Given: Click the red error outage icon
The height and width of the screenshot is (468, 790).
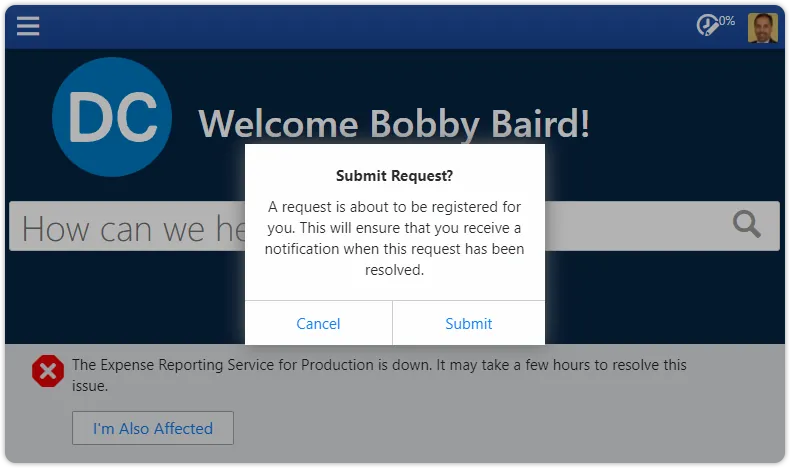Looking at the screenshot, I should [48, 371].
